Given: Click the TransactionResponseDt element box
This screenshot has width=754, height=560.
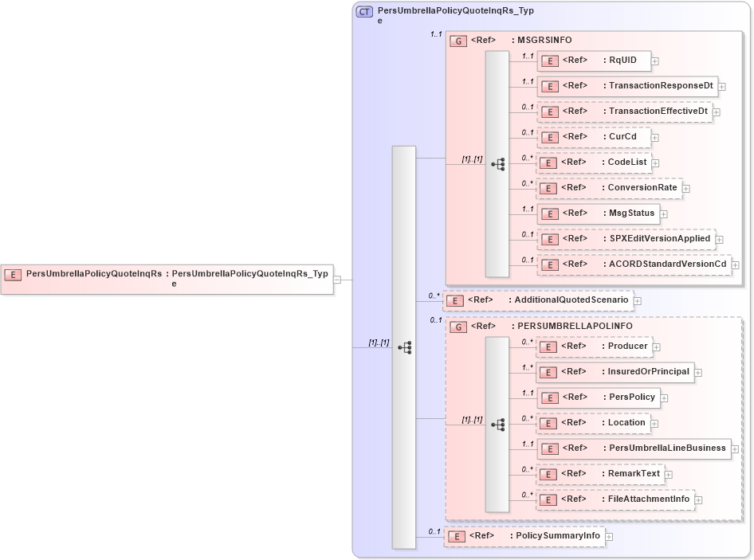Looking at the screenshot, I should point(629,86).
